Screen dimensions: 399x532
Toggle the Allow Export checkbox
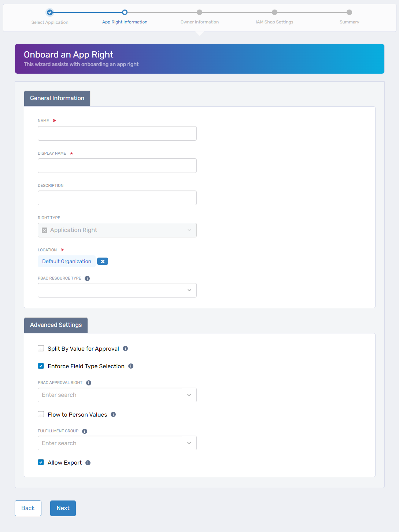coord(41,462)
